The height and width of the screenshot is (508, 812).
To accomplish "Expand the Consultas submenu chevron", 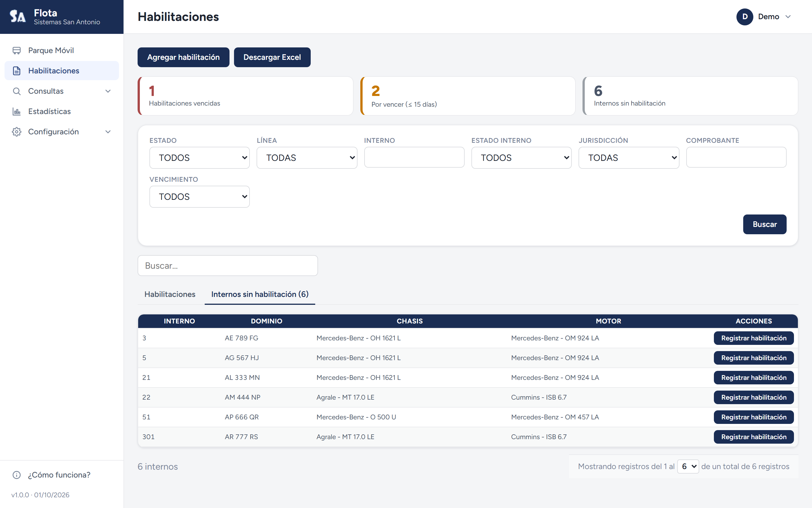I will [x=108, y=91].
